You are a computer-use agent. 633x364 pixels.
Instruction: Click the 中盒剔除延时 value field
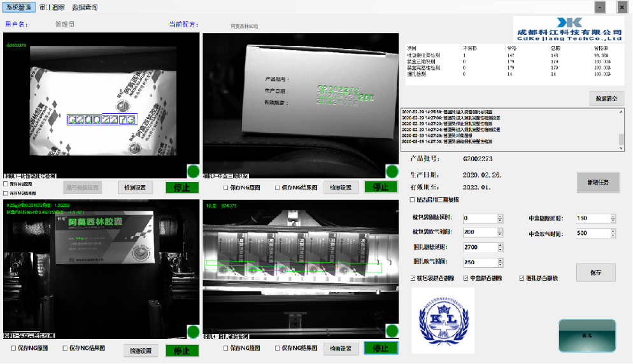pyautogui.click(x=593, y=218)
